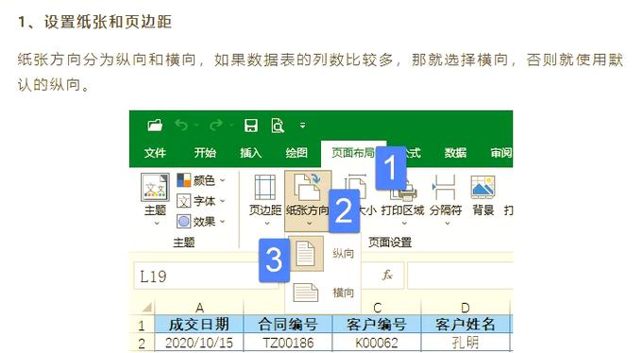
Task: Select column C header
Action: 377,308
